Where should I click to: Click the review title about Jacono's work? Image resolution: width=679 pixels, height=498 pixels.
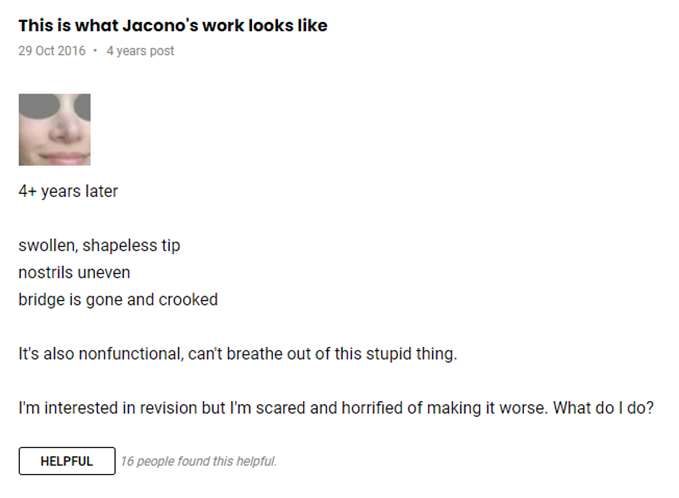(x=173, y=26)
